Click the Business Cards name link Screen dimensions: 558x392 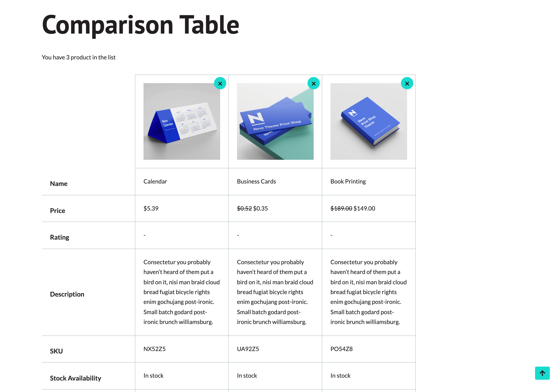(x=256, y=181)
